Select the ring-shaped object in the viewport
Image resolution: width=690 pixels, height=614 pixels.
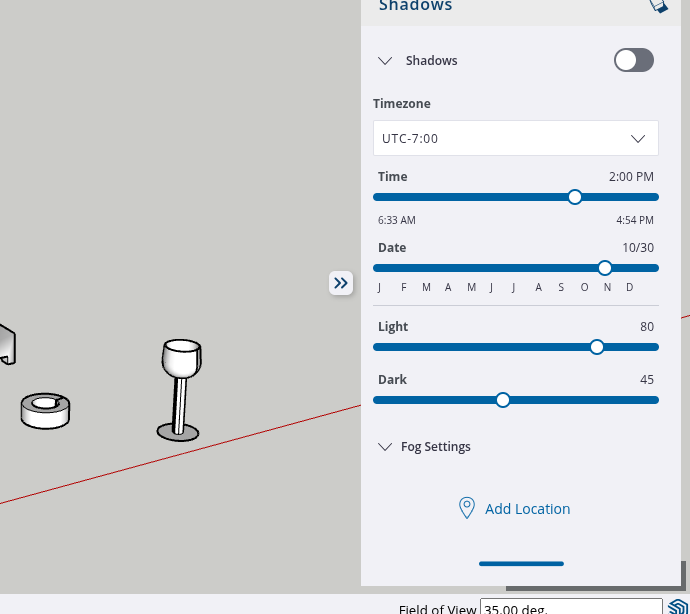[45, 409]
